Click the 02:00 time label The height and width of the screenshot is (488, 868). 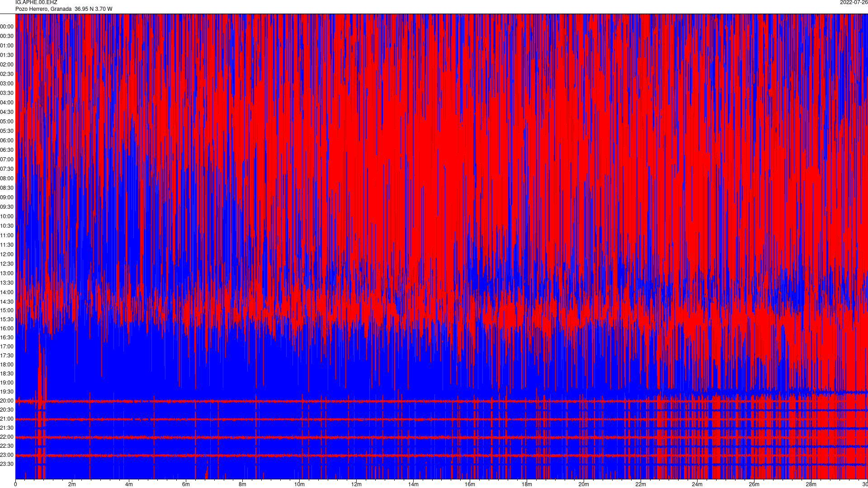tap(7, 65)
